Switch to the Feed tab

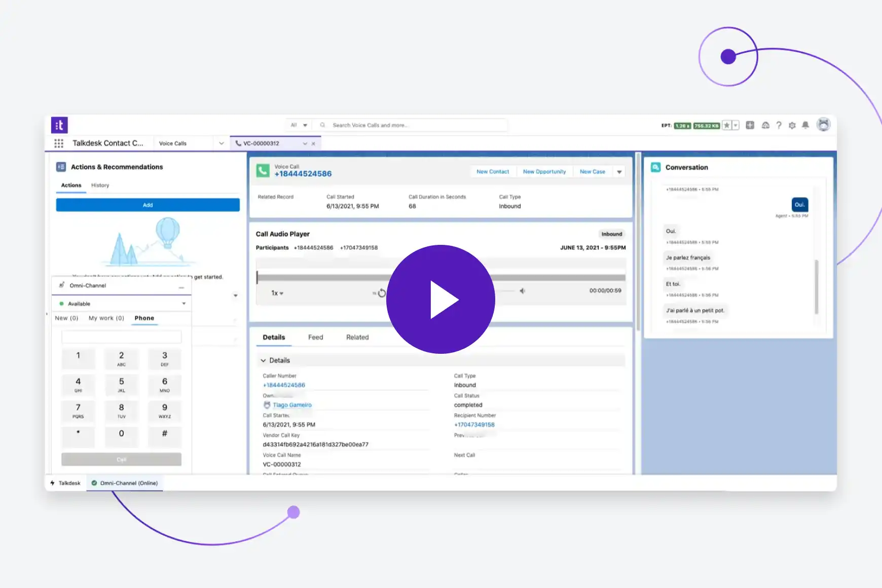coord(315,337)
